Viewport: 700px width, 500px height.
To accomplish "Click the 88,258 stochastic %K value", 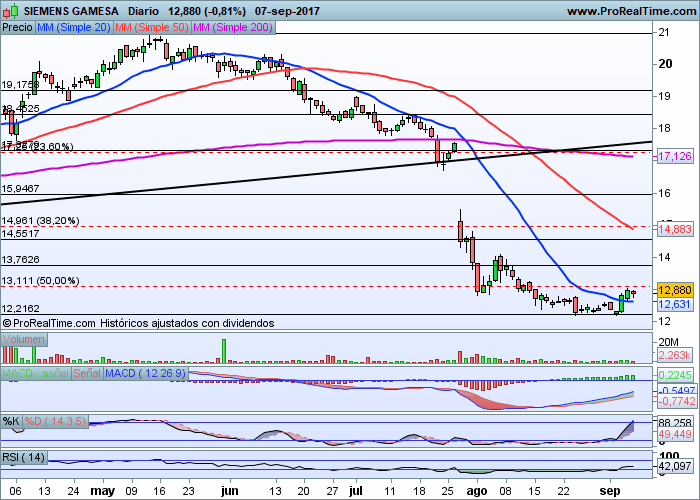I will coord(675,422).
